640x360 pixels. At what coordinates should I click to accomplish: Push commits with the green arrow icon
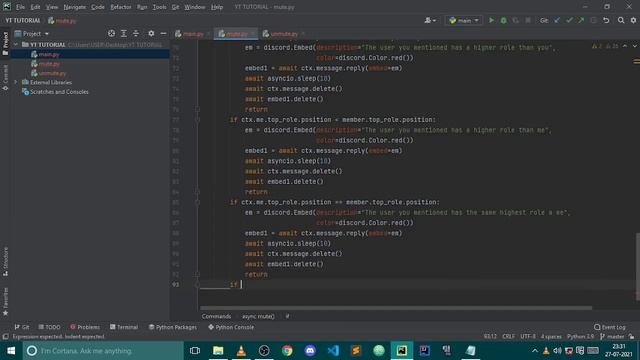[x=581, y=20]
